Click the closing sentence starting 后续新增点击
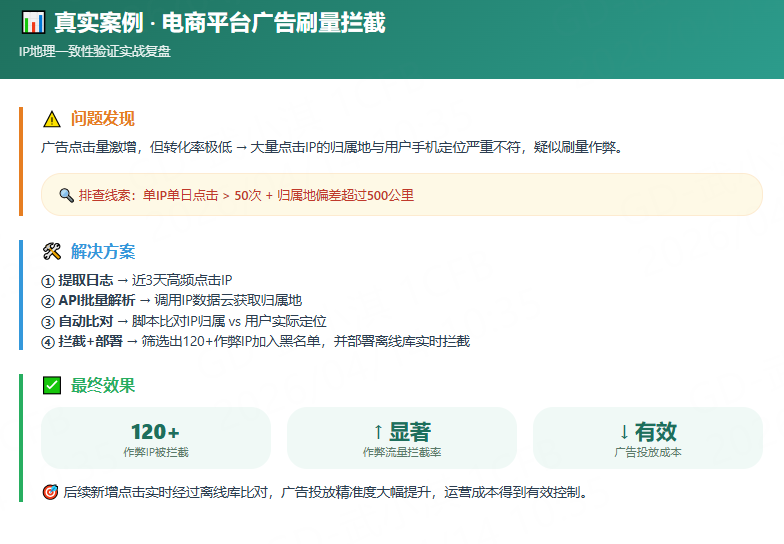 pos(325,492)
